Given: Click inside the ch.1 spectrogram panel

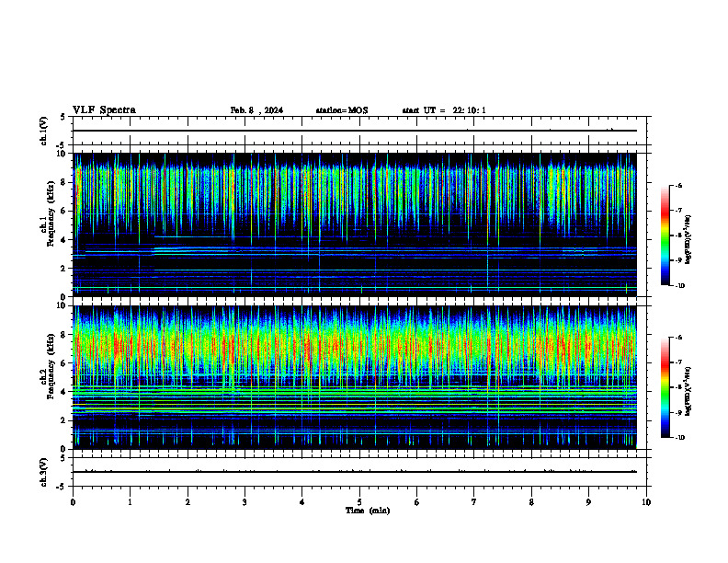Looking at the screenshot, I should 355,224.
